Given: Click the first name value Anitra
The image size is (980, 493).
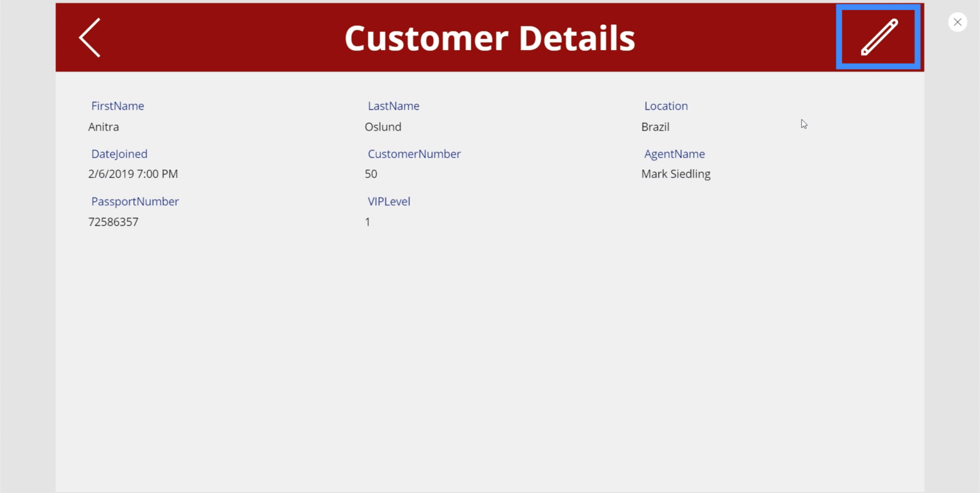Looking at the screenshot, I should 104,127.
